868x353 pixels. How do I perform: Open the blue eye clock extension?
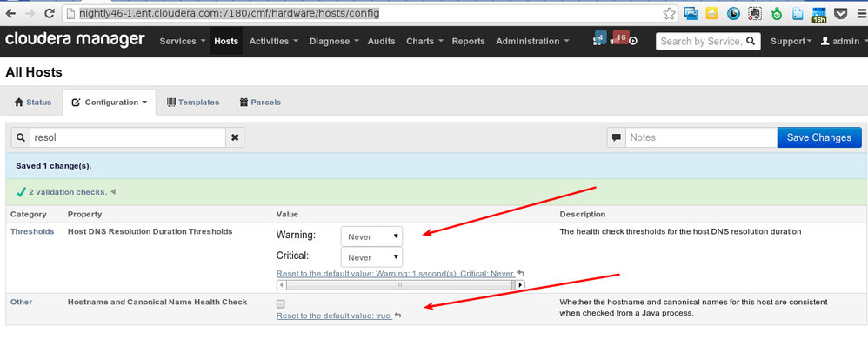[733, 13]
